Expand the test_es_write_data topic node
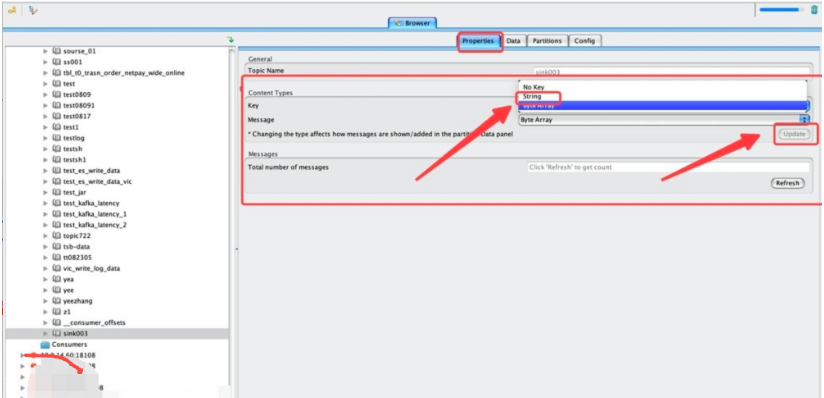 [46, 170]
